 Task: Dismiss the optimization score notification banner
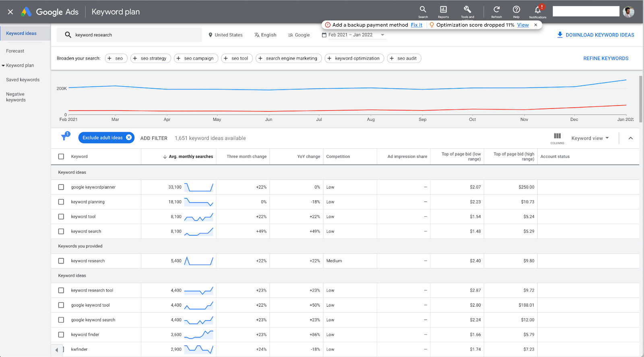pos(536,25)
